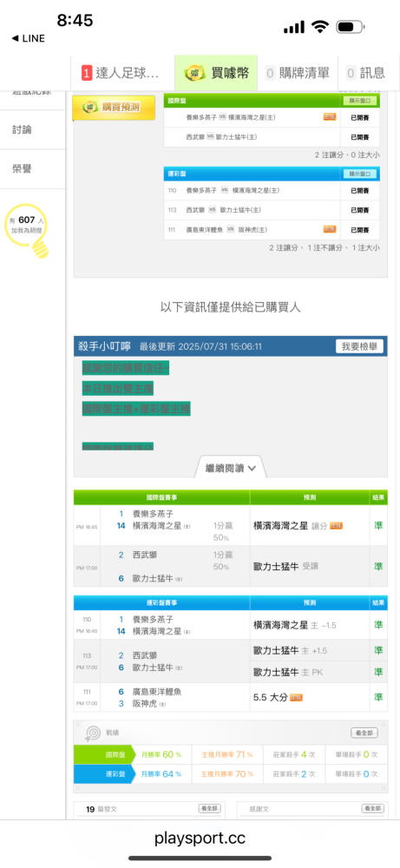Click the light bulb 加我為明燈 icon
Viewport: 400px width, 868px height.
pyautogui.click(x=27, y=232)
